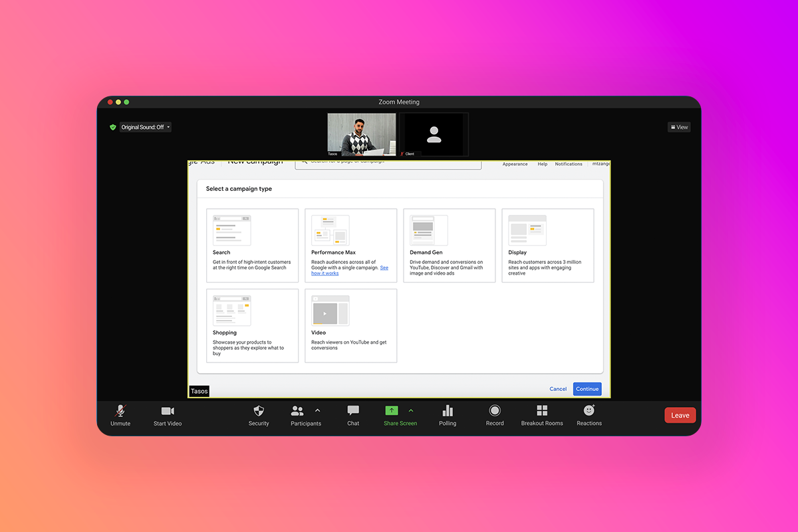Open the Chat bubble icon
This screenshot has height=532, width=798.
[x=353, y=411]
